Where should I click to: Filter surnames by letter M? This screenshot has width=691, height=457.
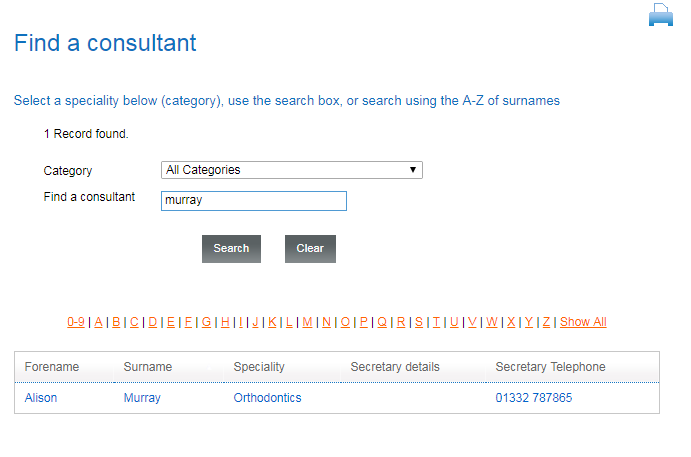click(308, 322)
